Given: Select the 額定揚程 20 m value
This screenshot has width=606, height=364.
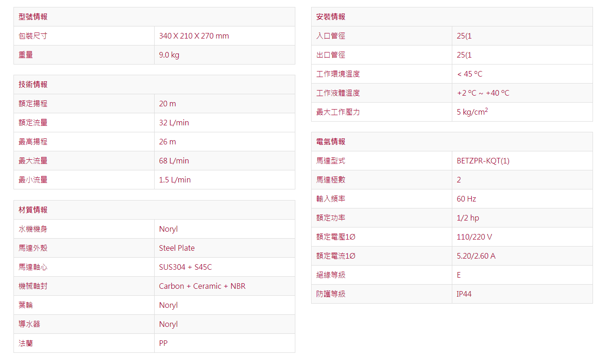Looking at the screenshot, I should (x=167, y=104).
